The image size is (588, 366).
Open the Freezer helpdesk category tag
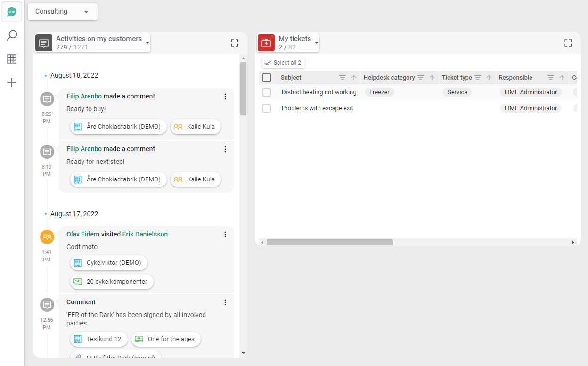tap(379, 92)
